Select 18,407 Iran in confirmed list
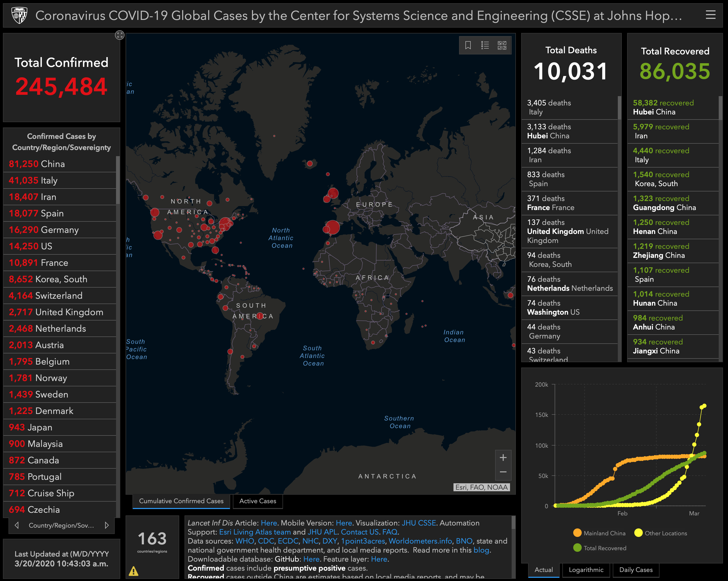 [x=60, y=197]
